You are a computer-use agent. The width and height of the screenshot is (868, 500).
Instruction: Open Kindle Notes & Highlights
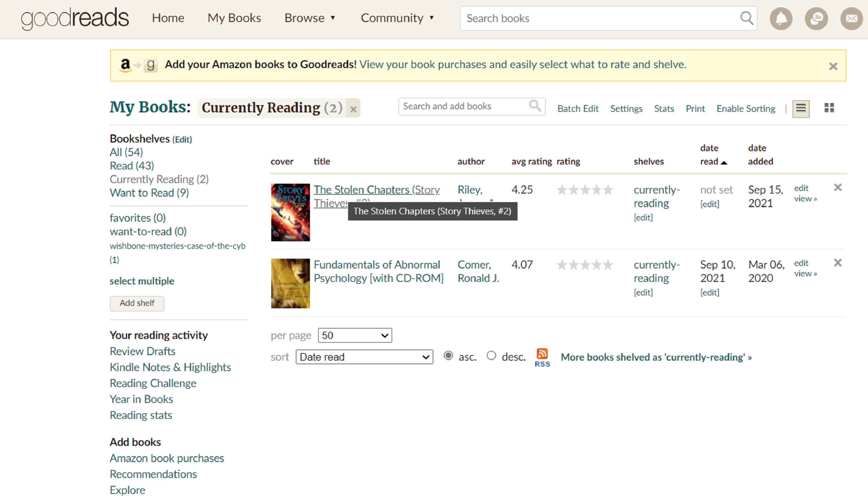(170, 367)
